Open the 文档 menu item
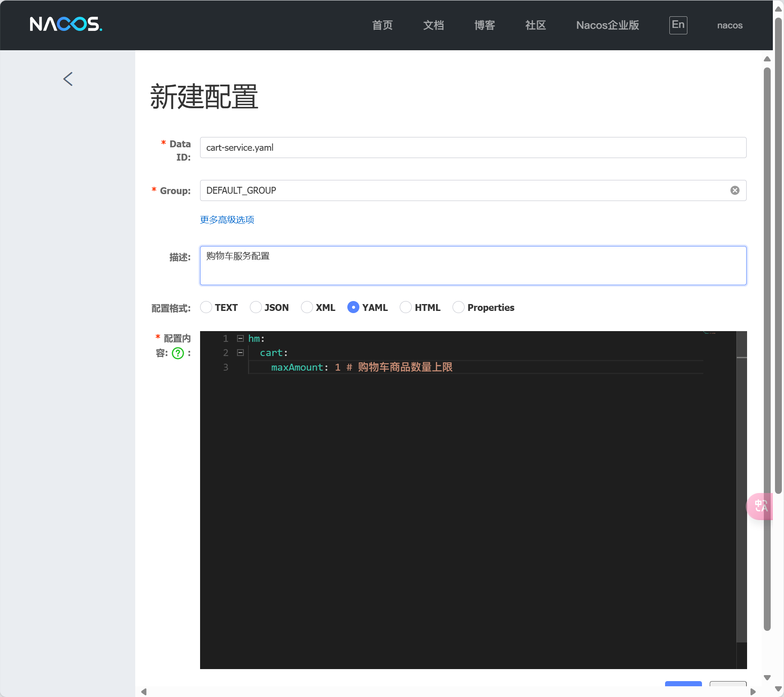 (433, 25)
